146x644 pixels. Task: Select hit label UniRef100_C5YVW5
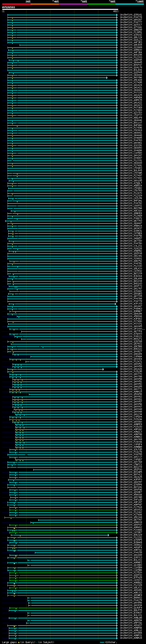[x=131, y=173]
